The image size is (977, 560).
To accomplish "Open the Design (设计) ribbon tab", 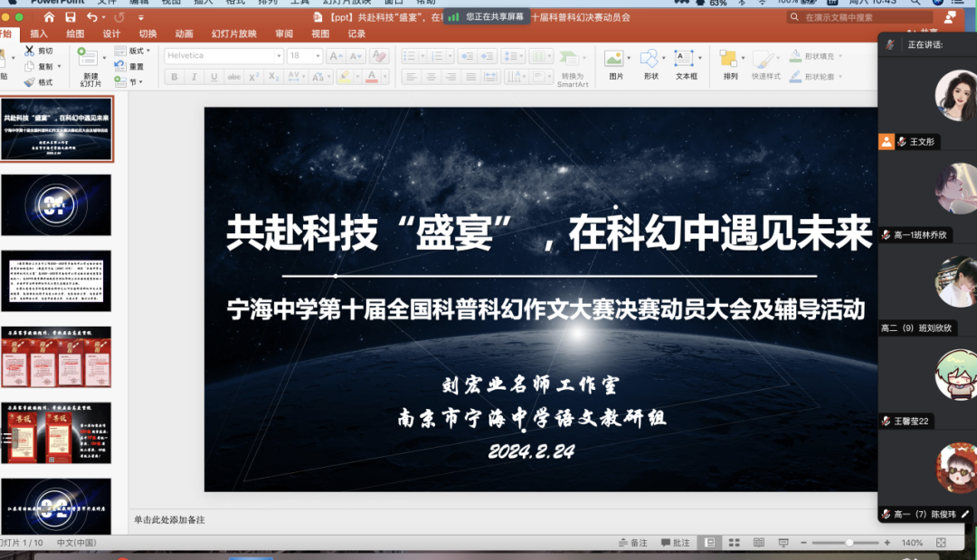I will tap(111, 33).
